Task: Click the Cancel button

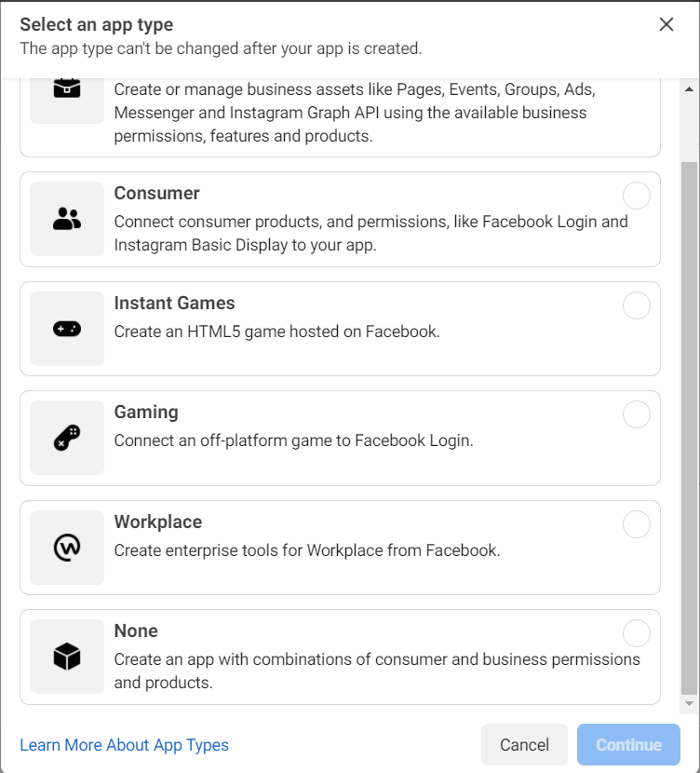Action: point(524,745)
